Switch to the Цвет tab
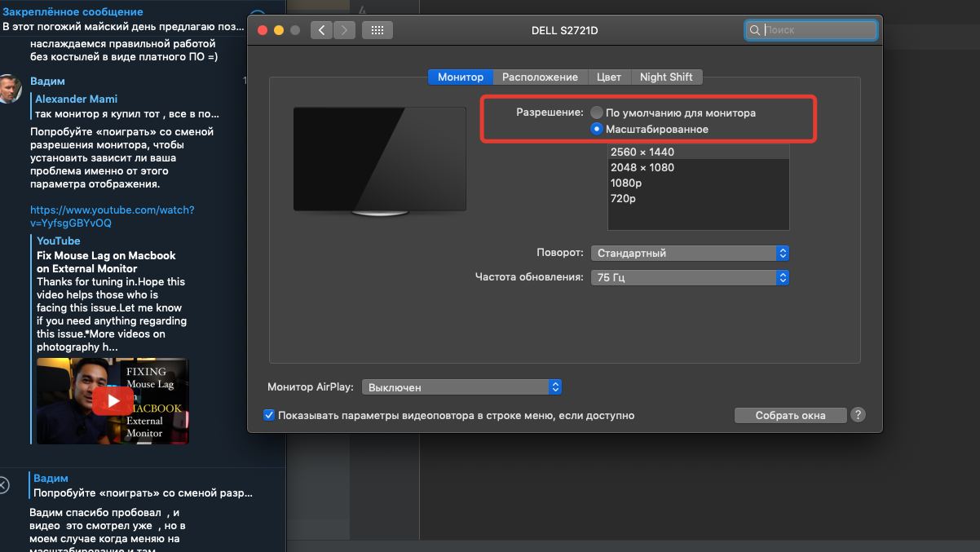980x552 pixels. [609, 77]
